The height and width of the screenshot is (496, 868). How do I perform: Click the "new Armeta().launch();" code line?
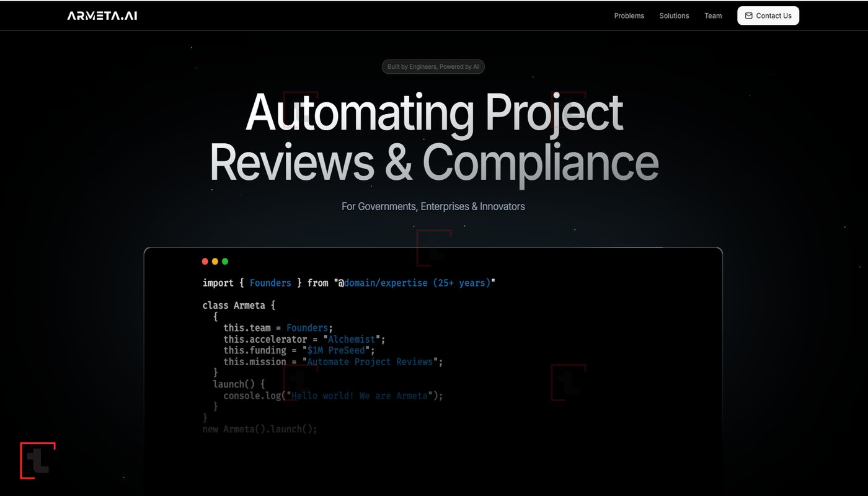pyautogui.click(x=260, y=429)
